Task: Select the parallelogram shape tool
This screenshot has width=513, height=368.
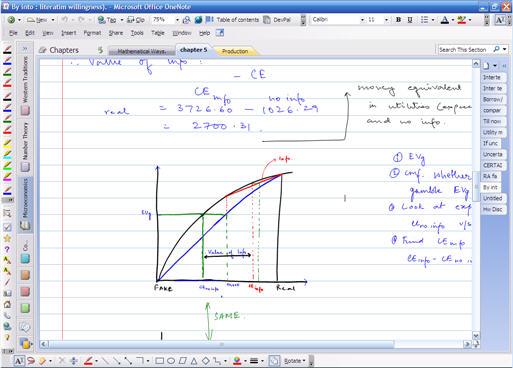Action: (x=183, y=361)
